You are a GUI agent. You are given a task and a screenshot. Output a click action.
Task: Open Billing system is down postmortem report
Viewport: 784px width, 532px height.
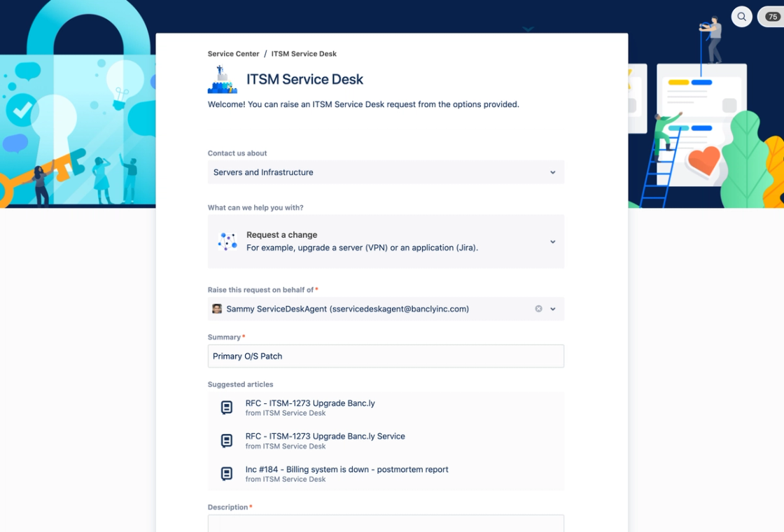346,469
